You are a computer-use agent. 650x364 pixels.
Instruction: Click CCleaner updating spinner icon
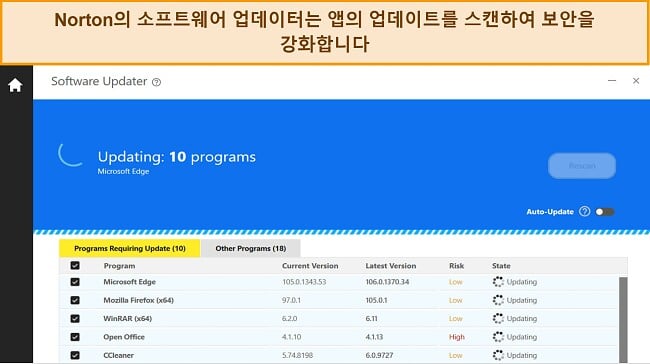click(x=498, y=355)
